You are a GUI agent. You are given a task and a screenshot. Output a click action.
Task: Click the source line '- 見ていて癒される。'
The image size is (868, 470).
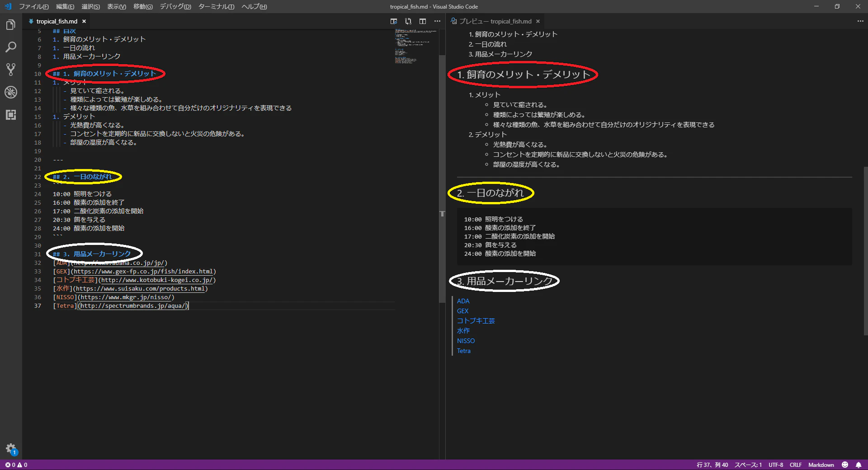(x=94, y=91)
